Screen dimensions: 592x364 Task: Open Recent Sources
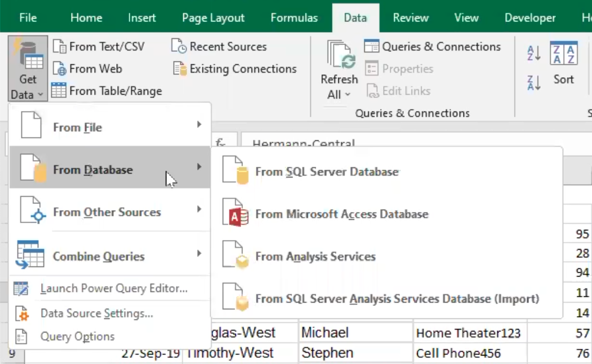(219, 47)
